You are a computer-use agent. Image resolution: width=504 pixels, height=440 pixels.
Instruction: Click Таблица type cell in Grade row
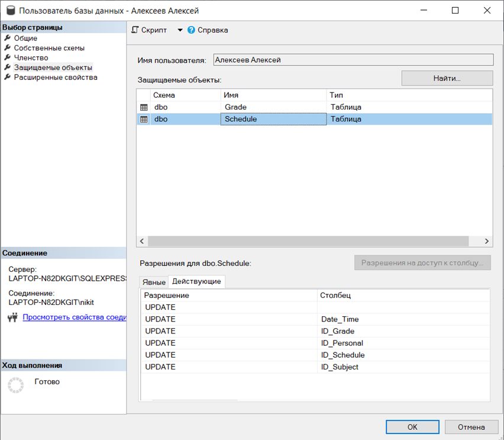click(409, 107)
